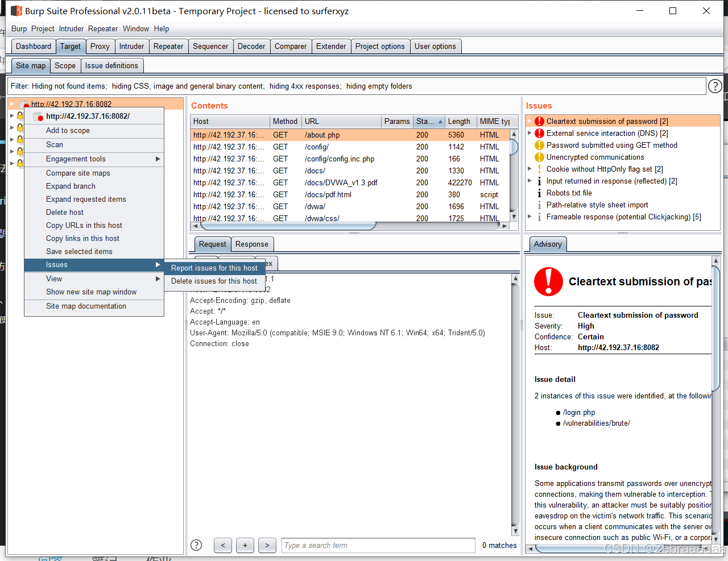Select Compare site maps menu entry
The height and width of the screenshot is (561, 728).
click(x=94, y=173)
